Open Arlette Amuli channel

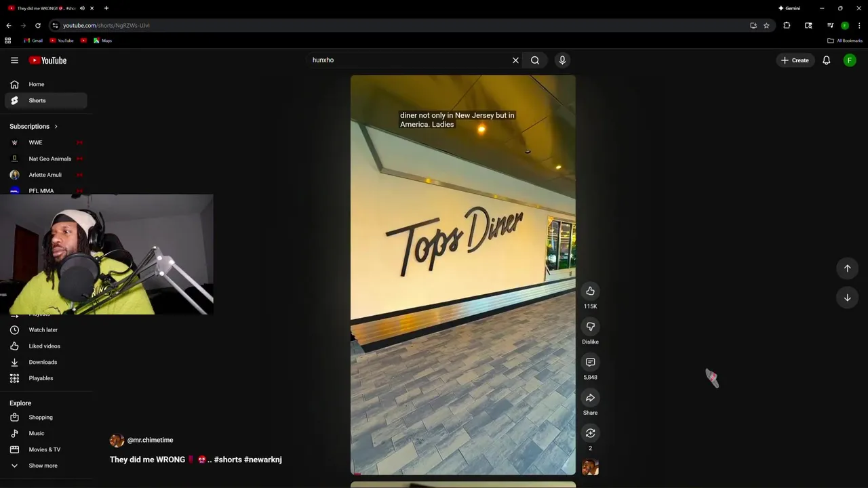[x=46, y=175]
